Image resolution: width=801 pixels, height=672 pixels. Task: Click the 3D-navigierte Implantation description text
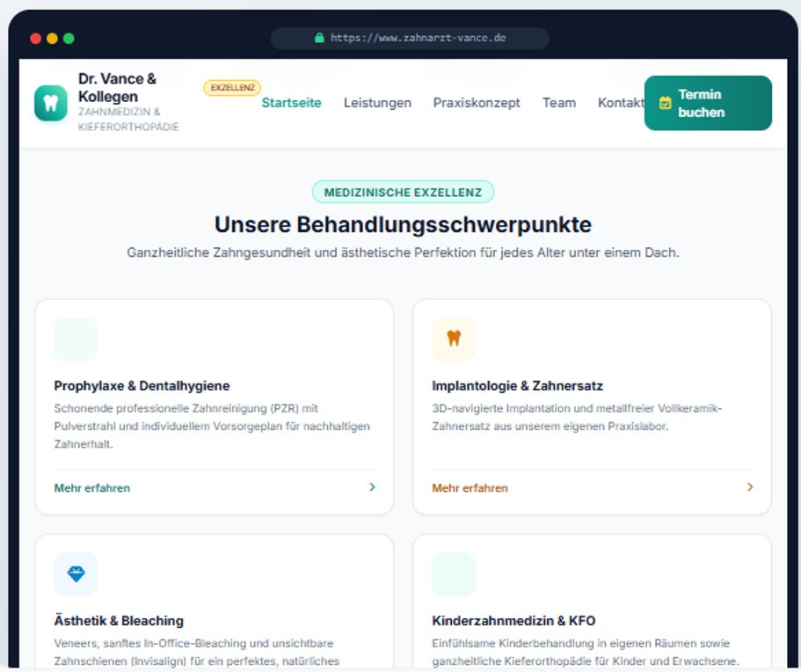point(577,417)
